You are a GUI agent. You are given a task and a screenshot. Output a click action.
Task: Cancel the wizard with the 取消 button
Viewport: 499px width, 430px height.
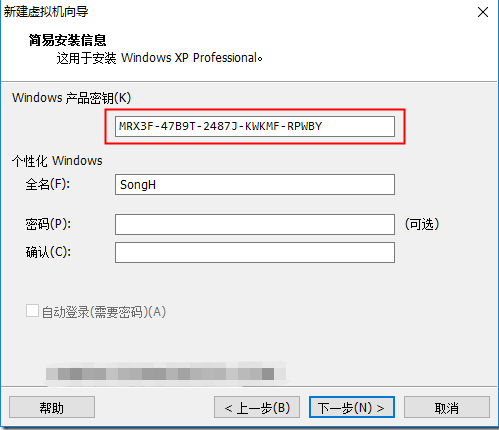(x=447, y=407)
